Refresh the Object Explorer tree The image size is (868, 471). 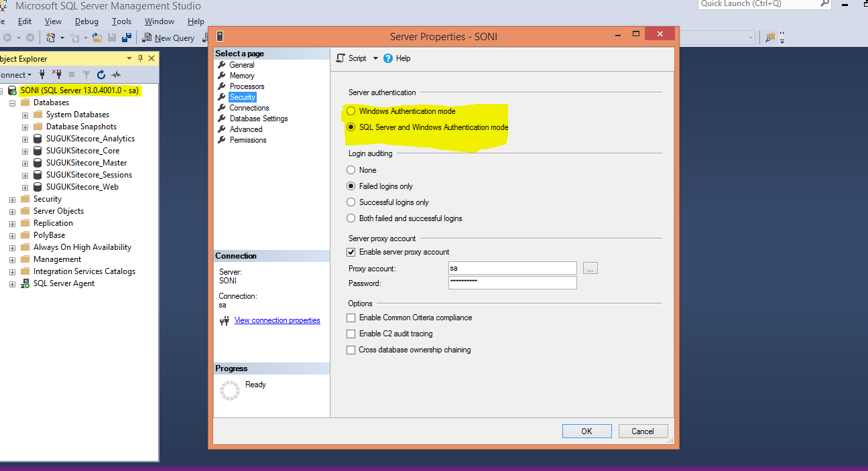point(101,74)
